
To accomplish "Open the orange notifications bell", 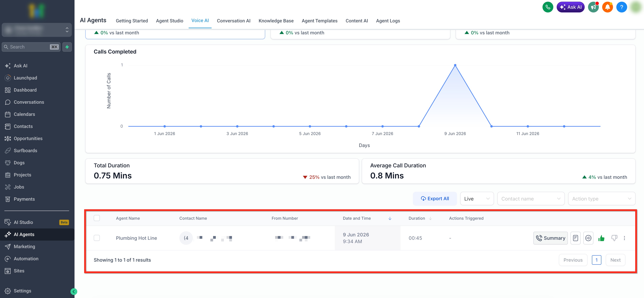I will (x=607, y=7).
